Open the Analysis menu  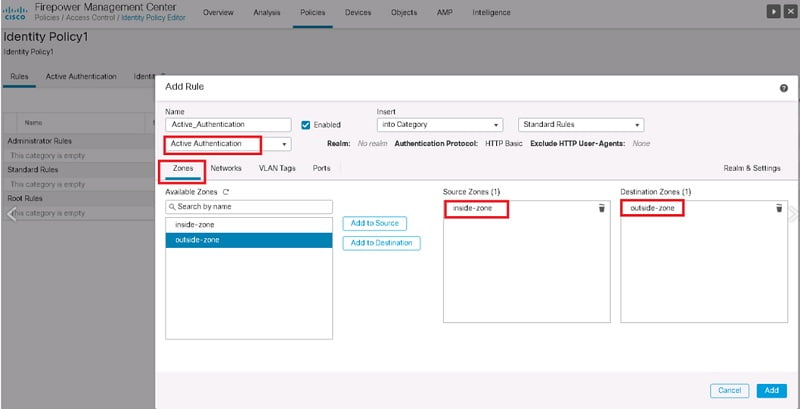click(x=267, y=13)
